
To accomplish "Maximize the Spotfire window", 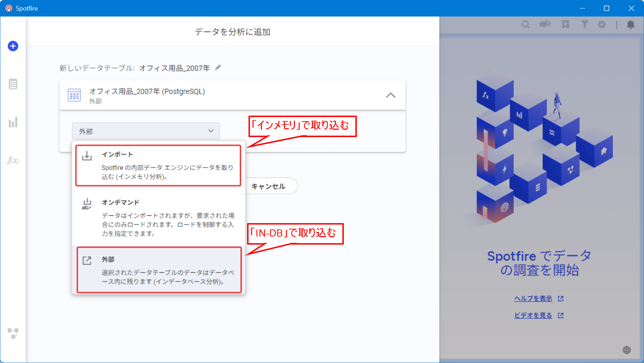I will point(606,8).
